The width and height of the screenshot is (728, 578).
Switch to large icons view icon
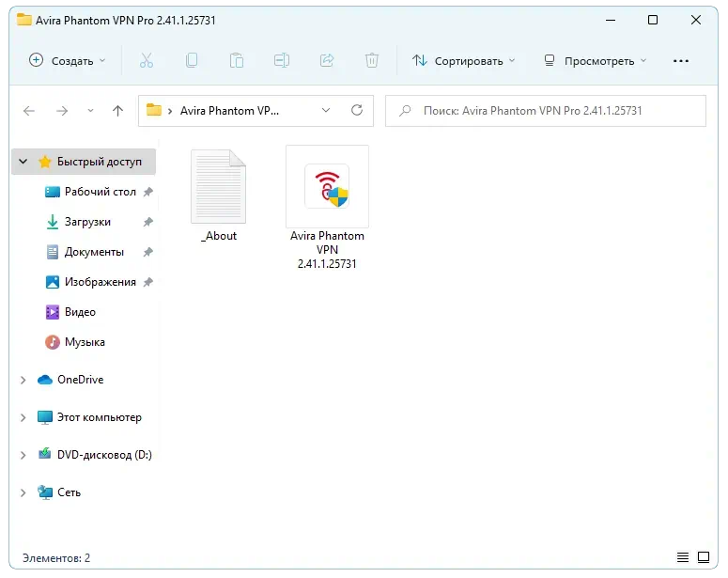(704, 557)
